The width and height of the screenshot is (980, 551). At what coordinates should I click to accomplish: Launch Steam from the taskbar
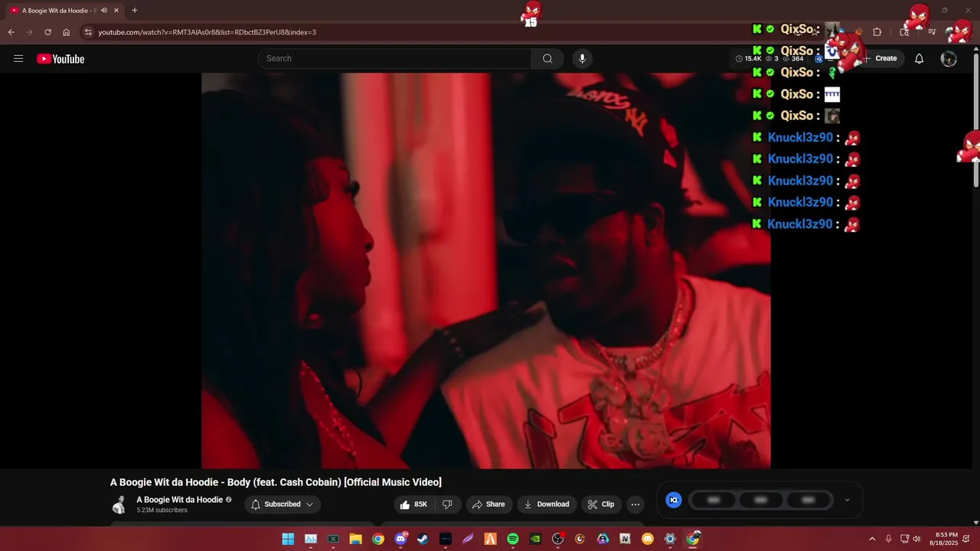click(x=423, y=539)
